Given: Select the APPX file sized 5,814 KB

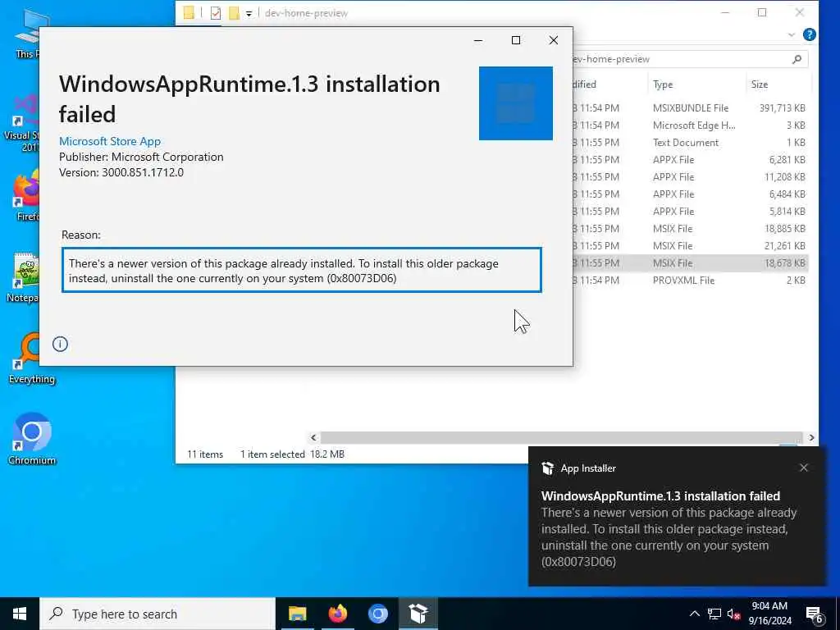Looking at the screenshot, I should tap(690, 211).
